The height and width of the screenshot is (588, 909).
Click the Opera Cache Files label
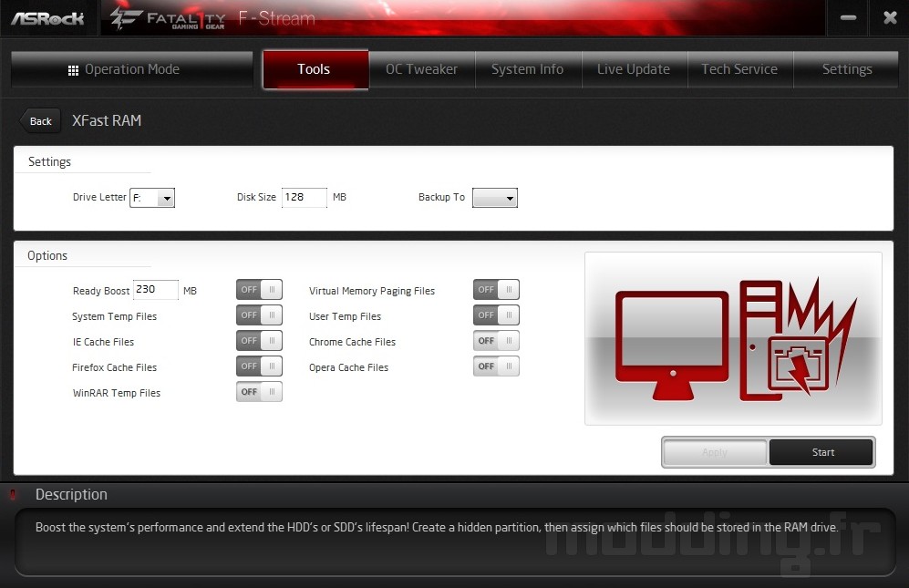[x=348, y=367]
